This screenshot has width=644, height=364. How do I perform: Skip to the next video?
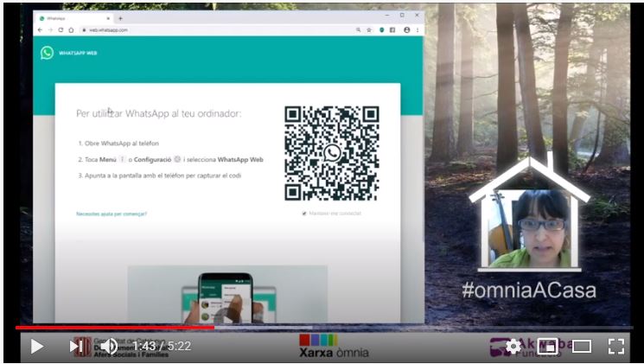[75, 347]
